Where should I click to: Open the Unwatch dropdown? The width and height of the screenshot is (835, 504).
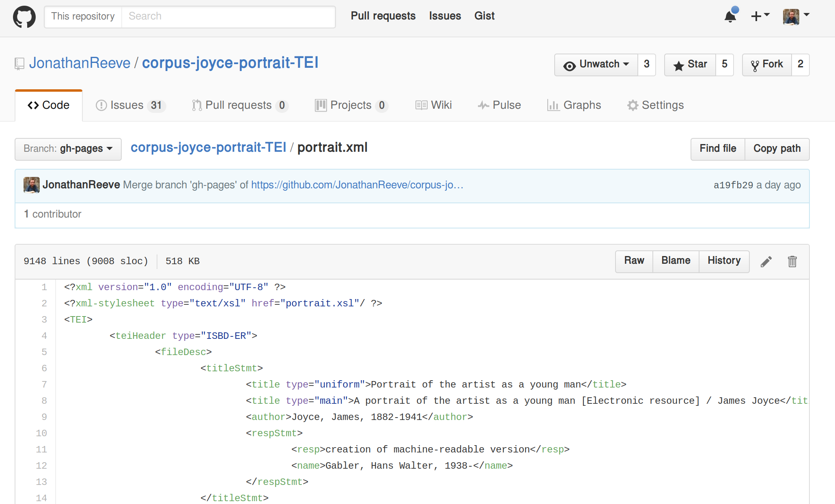(596, 65)
